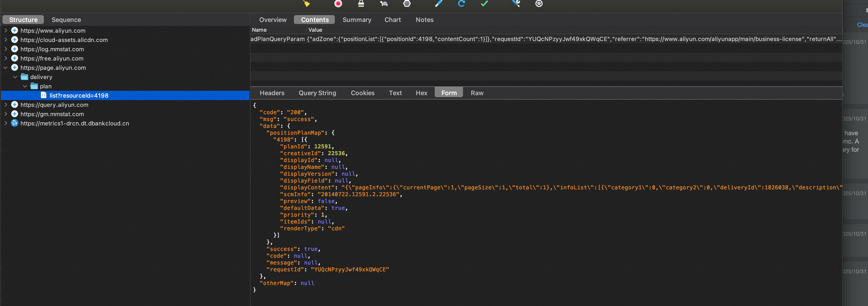Toggle throttling turtle icon
The image size is (868, 306).
384,4
